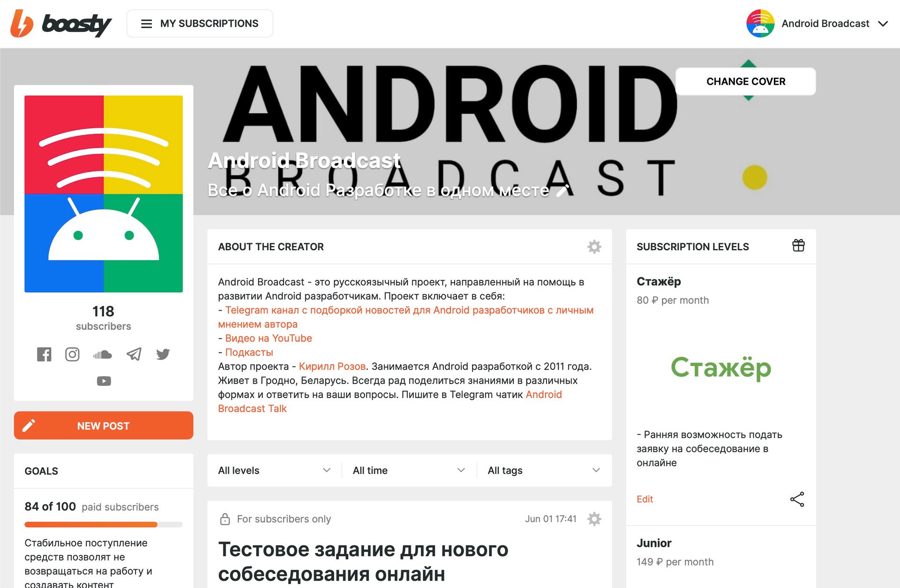Image resolution: width=900 pixels, height=588 pixels.
Task: Open the My Subscriptions menu
Action: 200,23
